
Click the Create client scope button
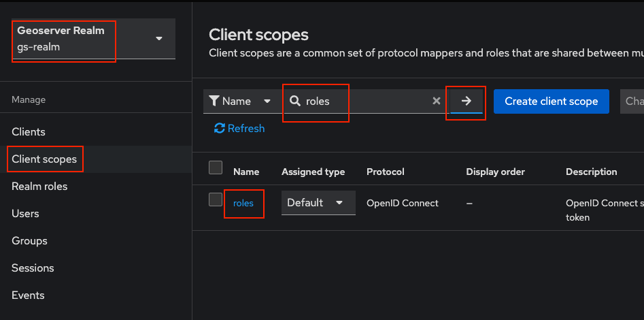pos(551,101)
